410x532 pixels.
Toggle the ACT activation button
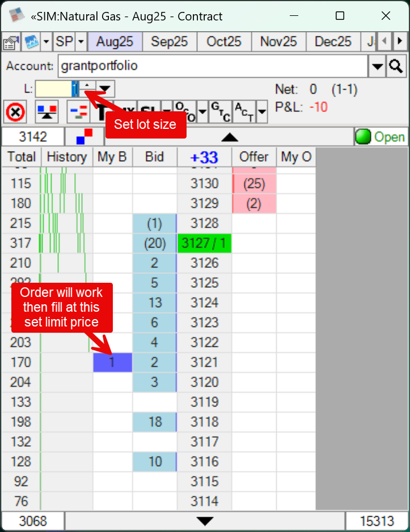click(x=244, y=112)
